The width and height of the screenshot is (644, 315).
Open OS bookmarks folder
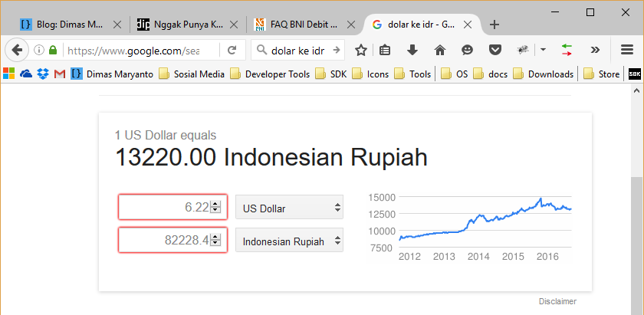click(x=454, y=74)
